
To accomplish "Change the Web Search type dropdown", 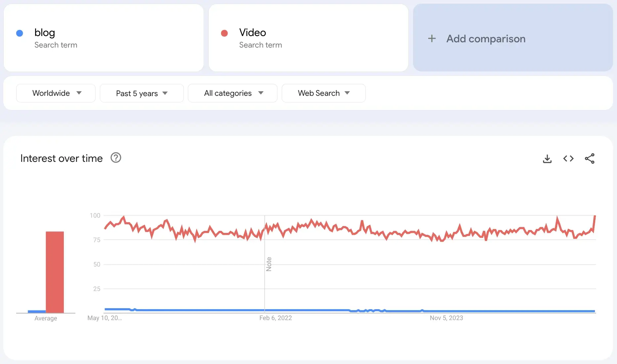I will click(x=323, y=93).
